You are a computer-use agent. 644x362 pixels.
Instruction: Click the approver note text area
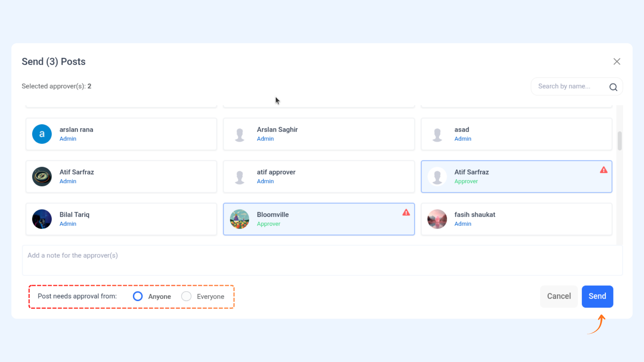click(322, 260)
